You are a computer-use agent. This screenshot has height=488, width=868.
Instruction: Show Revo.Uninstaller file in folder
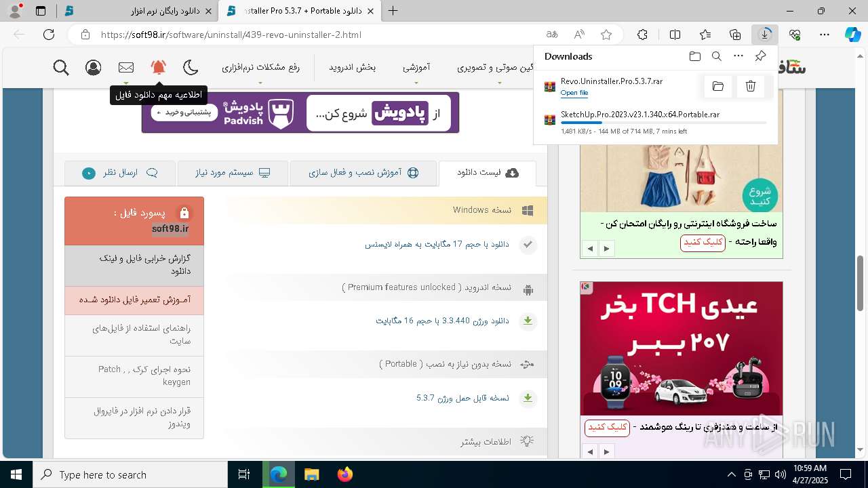pos(718,86)
